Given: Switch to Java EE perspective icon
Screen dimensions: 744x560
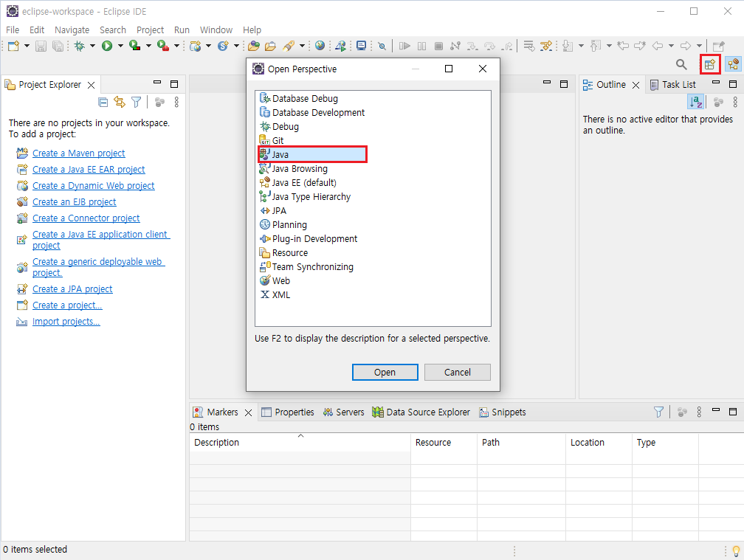Looking at the screenshot, I should [x=733, y=64].
